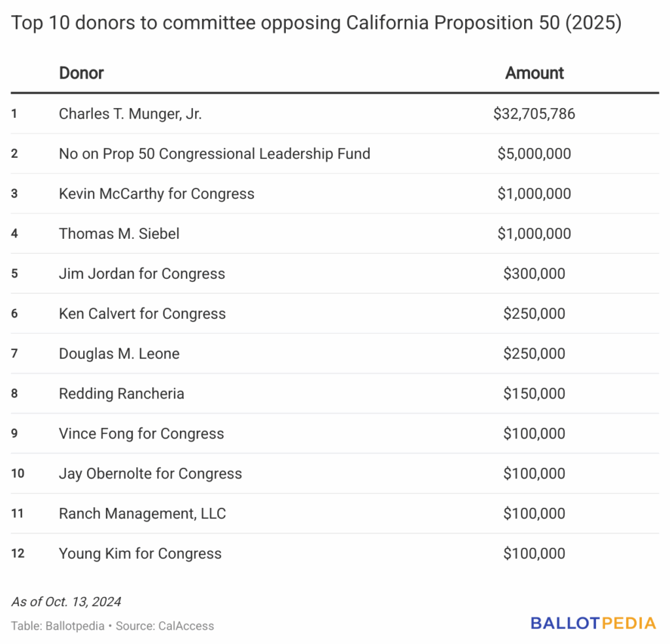This screenshot has height=644, width=670.
Task: Select the Charles T. Munger, Jr. donor name
Action: [130, 114]
